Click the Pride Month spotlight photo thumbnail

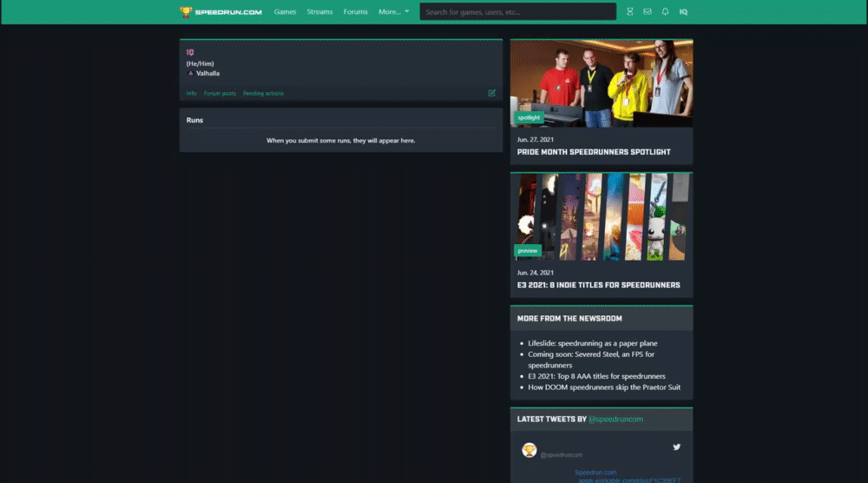(602, 83)
